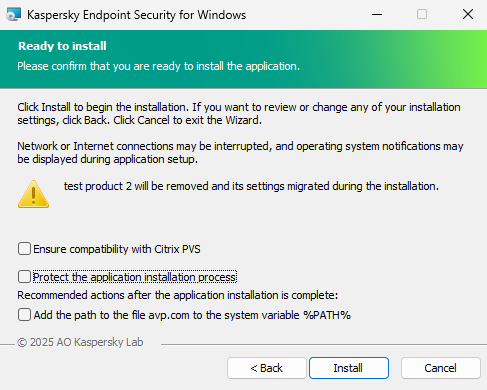Click 'Please confirm that you are ready' subtitle
This screenshot has width=487, height=390.
tap(159, 66)
